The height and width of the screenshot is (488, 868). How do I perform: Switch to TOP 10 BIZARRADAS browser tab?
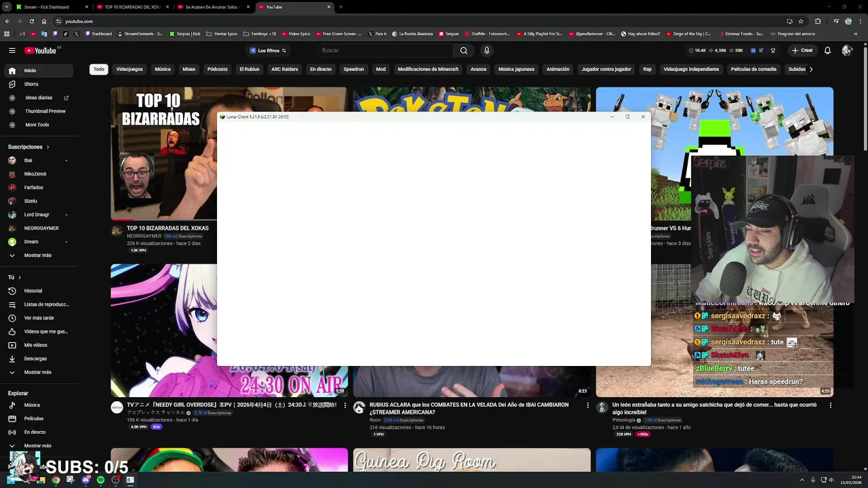132,7
